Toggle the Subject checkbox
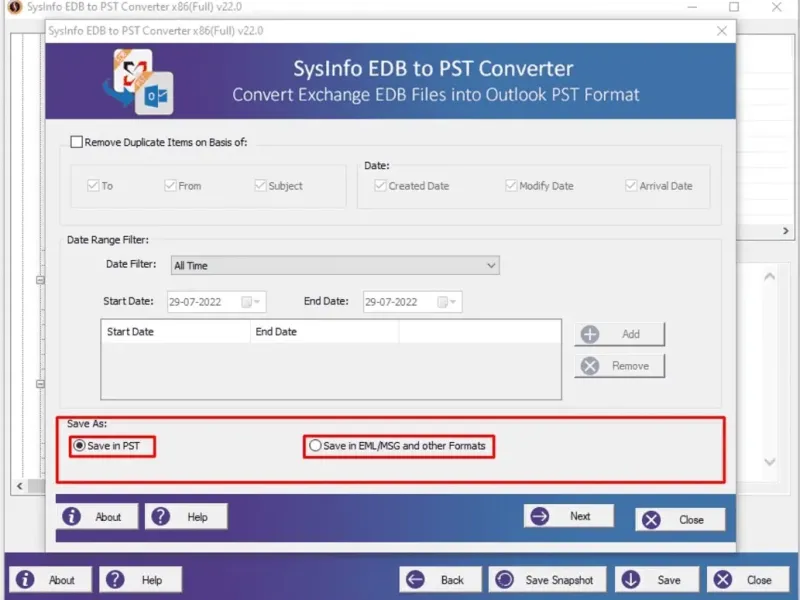This screenshot has width=800, height=600. pyautogui.click(x=260, y=185)
